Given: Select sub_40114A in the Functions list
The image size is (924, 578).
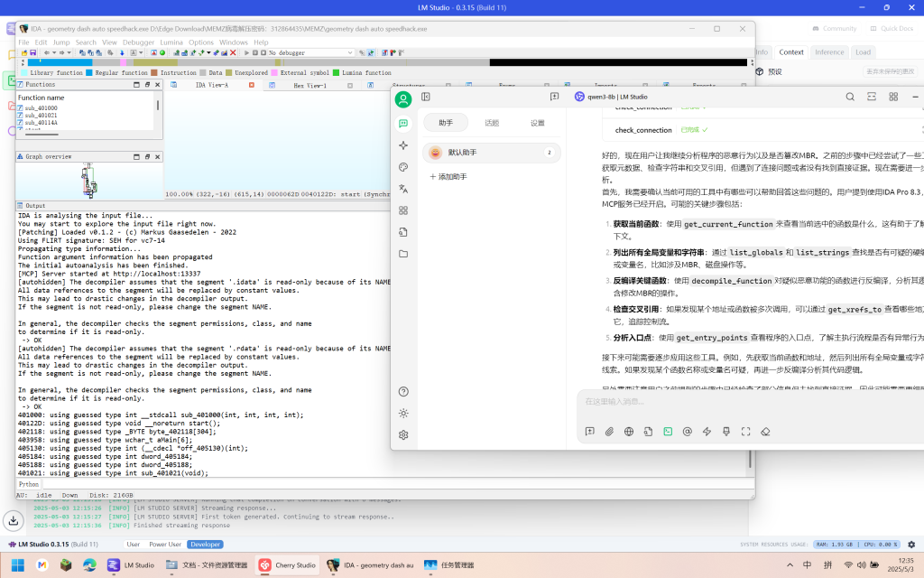Looking at the screenshot, I should [42, 123].
